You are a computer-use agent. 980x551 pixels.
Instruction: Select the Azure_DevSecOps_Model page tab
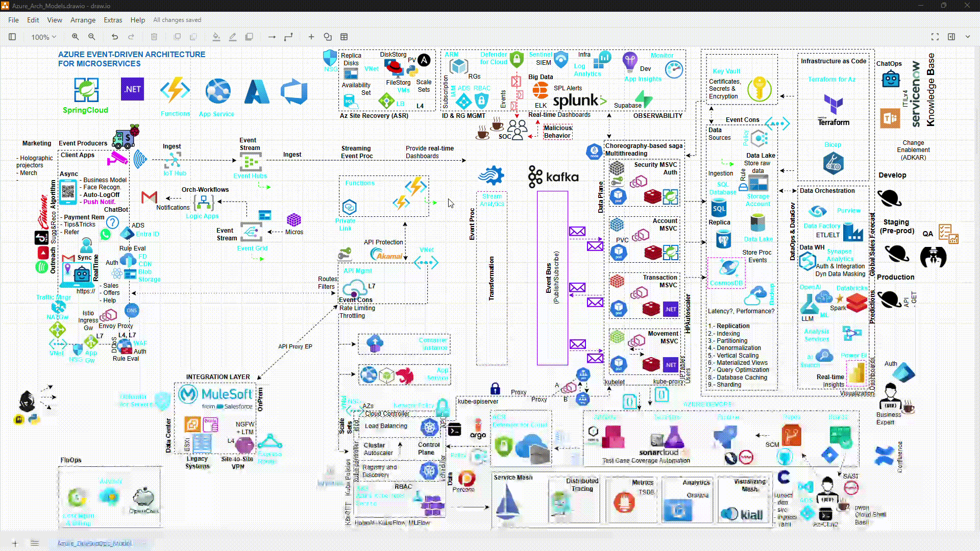point(94,543)
